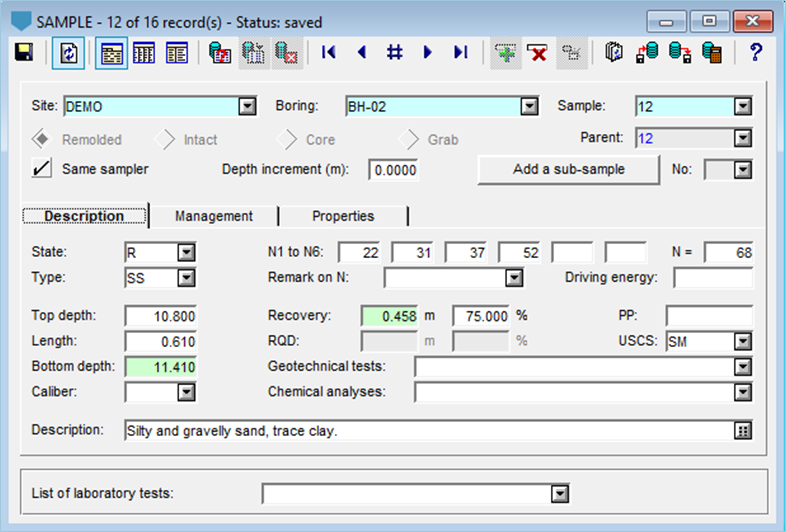Screen dimensions: 786x532
Task: Click the Depth increment field
Action: tap(394, 170)
